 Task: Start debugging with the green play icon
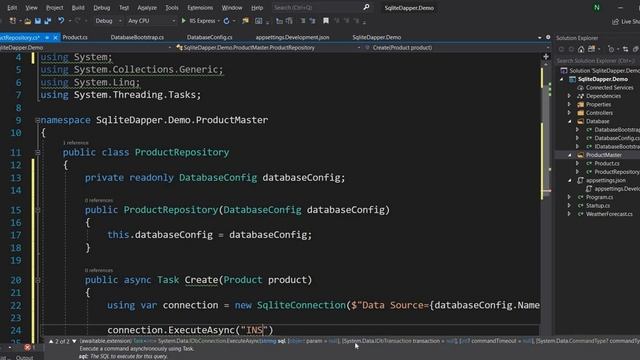pos(183,20)
